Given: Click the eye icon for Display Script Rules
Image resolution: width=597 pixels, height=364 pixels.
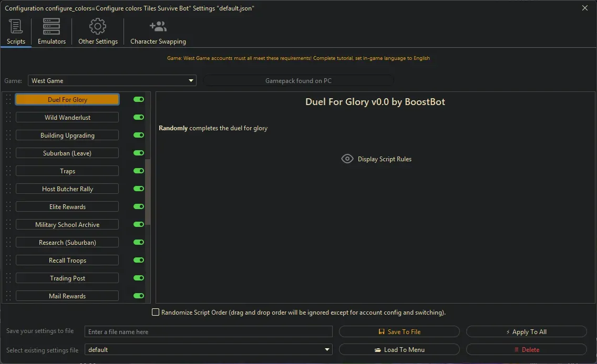Looking at the screenshot, I should click(347, 159).
